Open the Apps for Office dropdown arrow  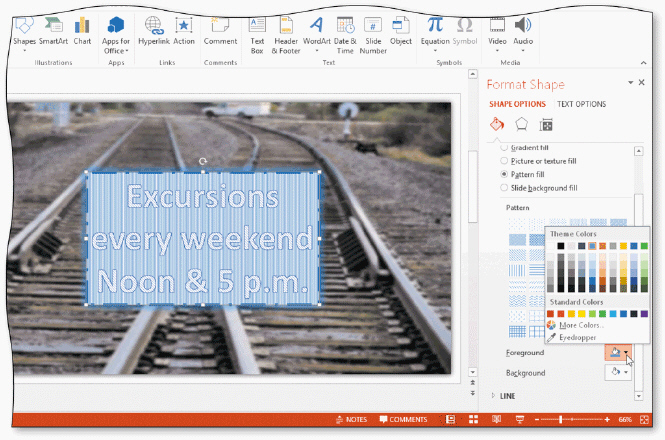(x=126, y=51)
